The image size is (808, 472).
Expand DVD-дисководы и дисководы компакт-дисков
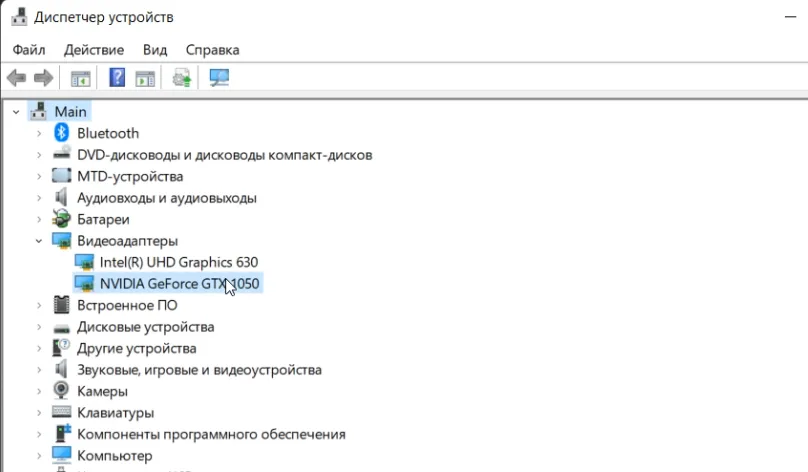[x=39, y=155]
